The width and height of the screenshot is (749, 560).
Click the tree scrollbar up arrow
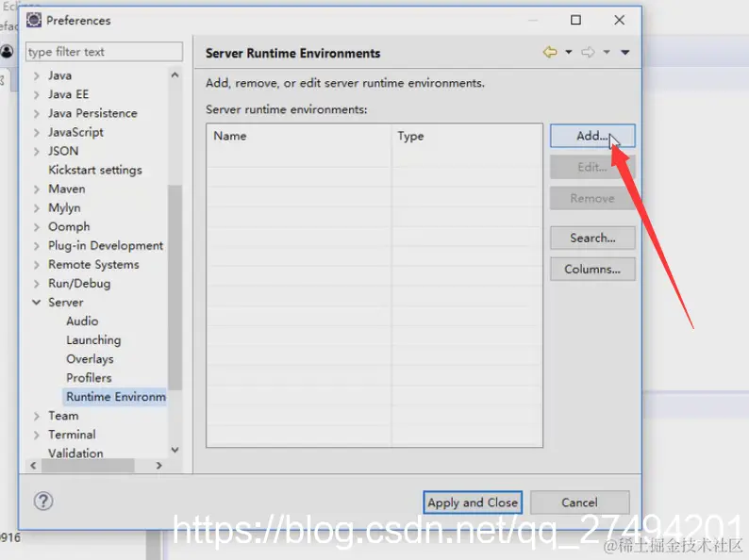click(x=175, y=75)
